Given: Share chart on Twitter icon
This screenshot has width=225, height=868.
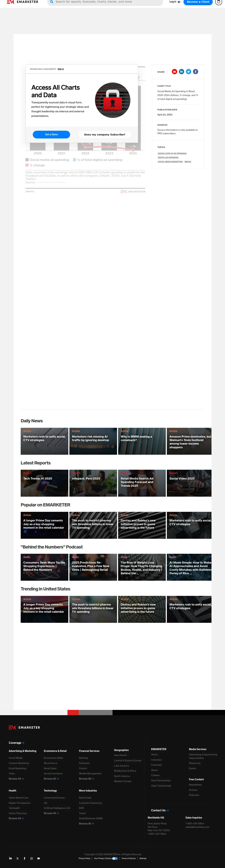Looking at the screenshot, I should [188, 71].
